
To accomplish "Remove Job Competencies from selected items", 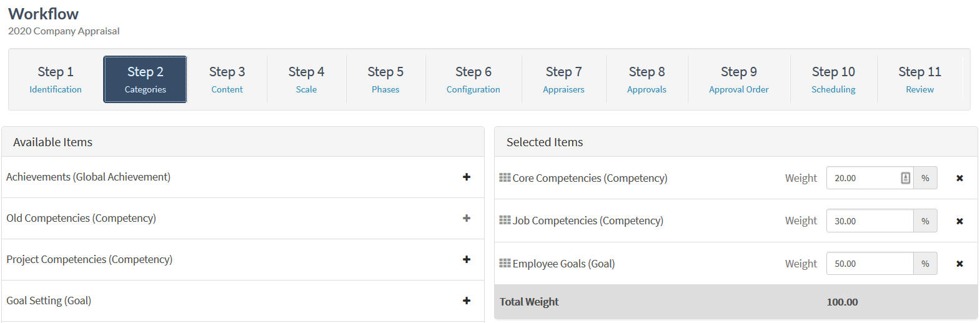I will tap(959, 221).
